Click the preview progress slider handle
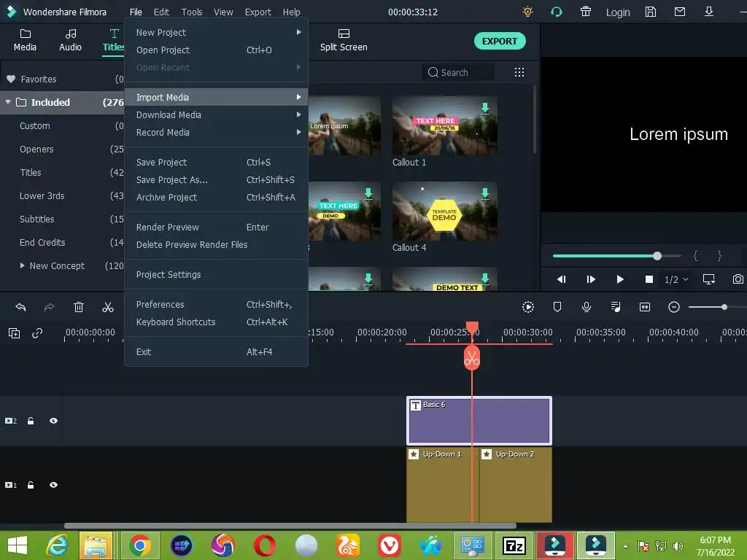 pos(657,256)
